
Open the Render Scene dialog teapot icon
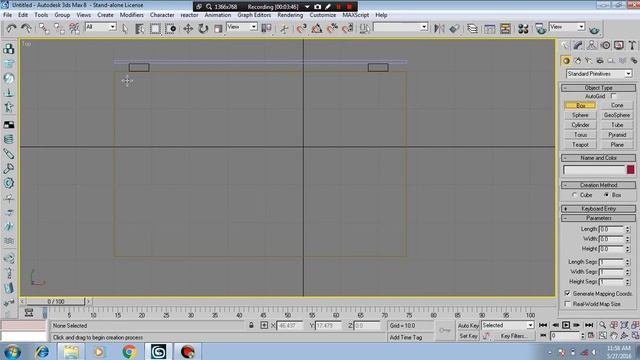541,28
